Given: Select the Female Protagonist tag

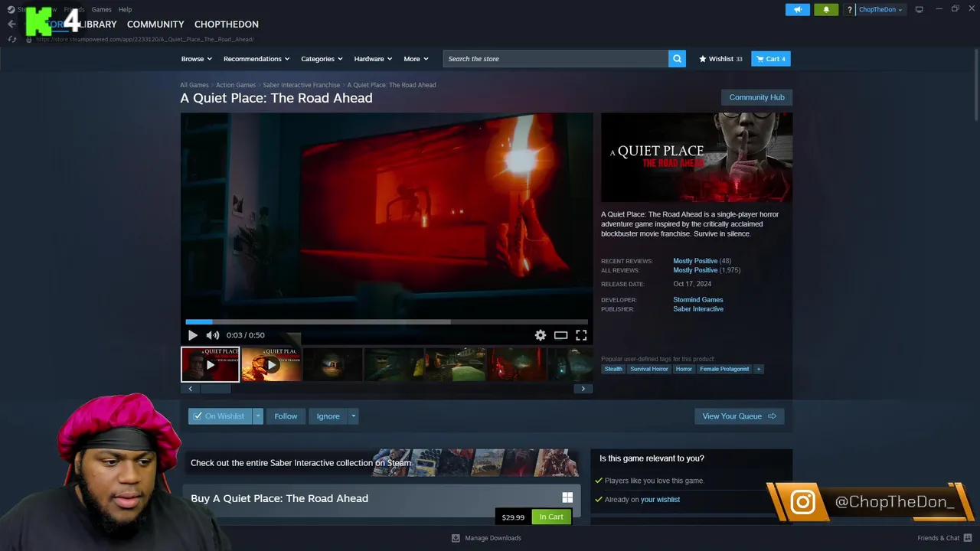Looking at the screenshot, I should 724,369.
